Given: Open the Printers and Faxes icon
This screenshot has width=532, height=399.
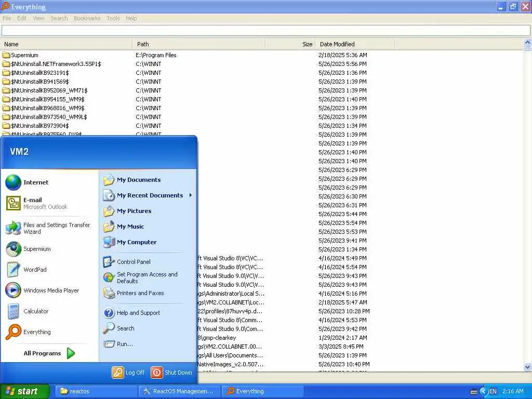Looking at the screenshot, I should coord(109,293).
